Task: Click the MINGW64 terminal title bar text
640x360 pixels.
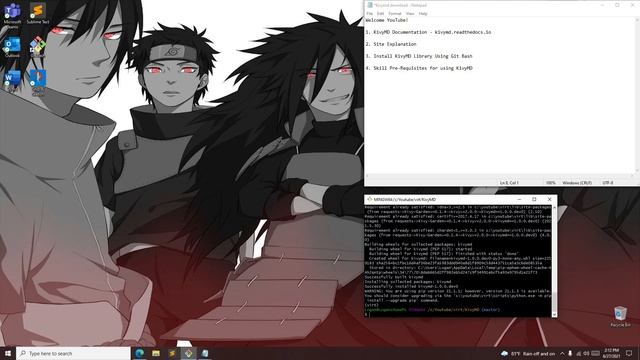Action: 404,200
